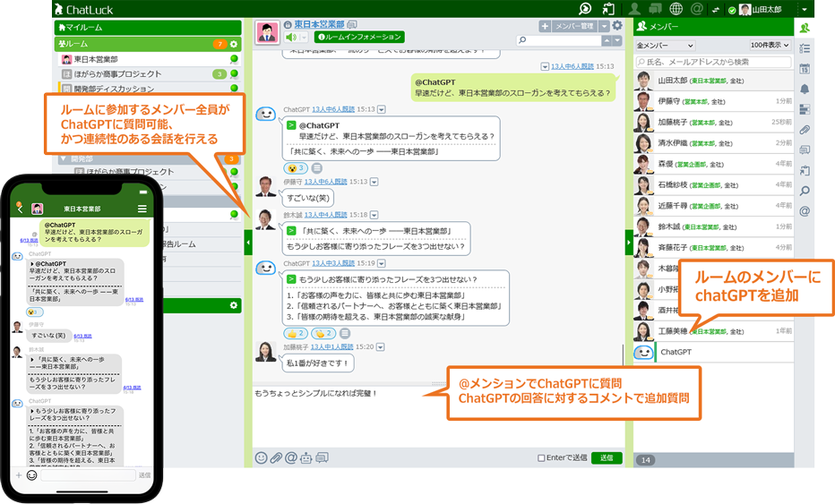The image size is (835, 504).
Task: Open the reaction list icon under slogan reply
Action: tap(317, 168)
